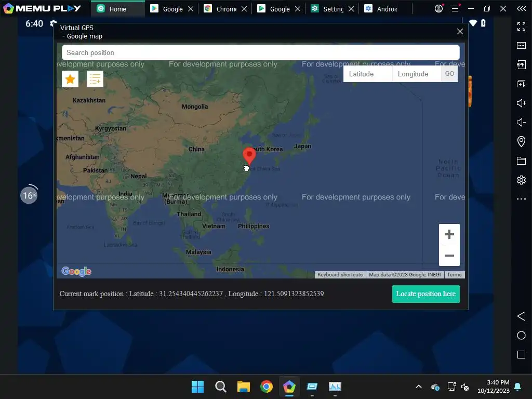Click Locate position here button
This screenshot has width=532, height=399.
click(426, 294)
